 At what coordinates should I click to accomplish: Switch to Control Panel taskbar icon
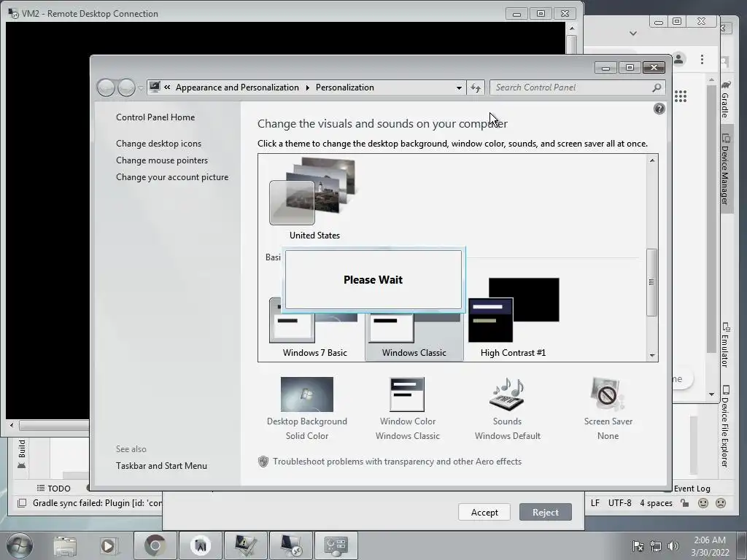pos(336,545)
